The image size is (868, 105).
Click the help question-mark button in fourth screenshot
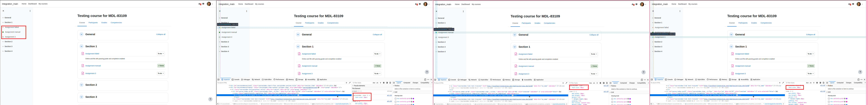click(860, 72)
